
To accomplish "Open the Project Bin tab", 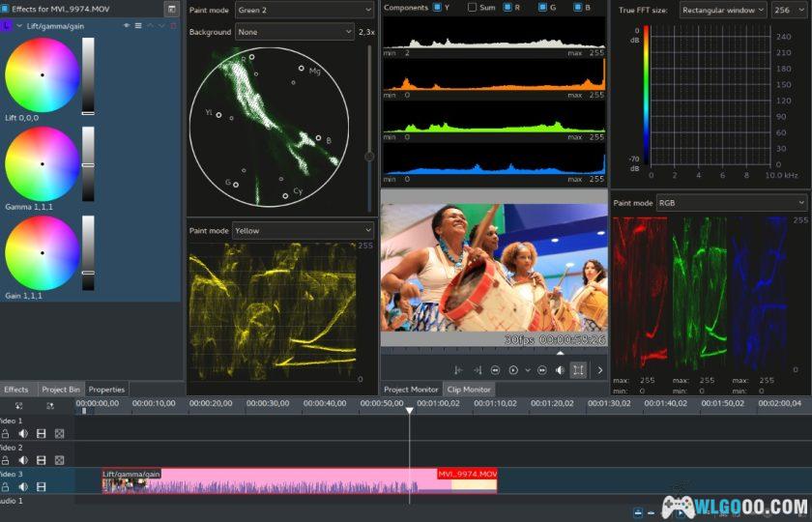I will click(61, 390).
